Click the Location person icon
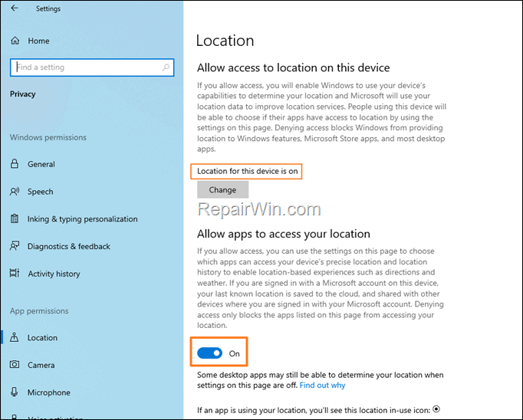Viewport: 523px width, 420px height. click(15, 337)
